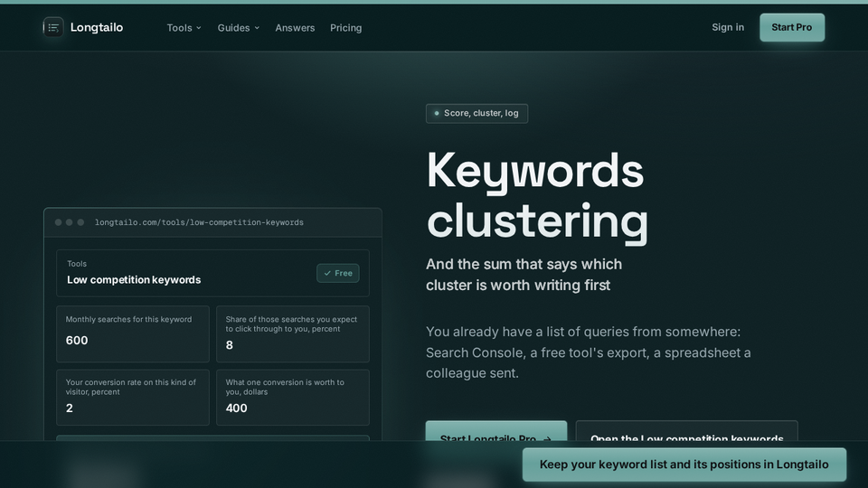Edit the conversion worth value 400
Screen dimensions: 868x488
[x=236, y=408]
